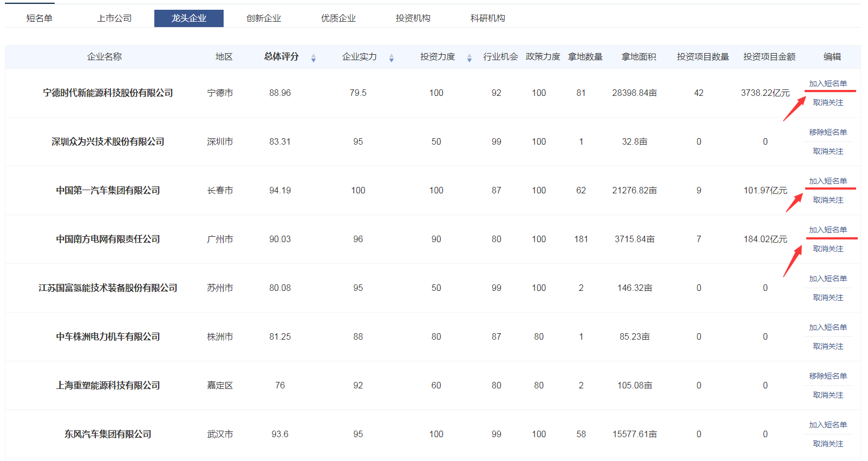The width and height of the screenshot is (868, 461).
Task: Select the 龙头企业 tab
Action: pyautogui.click(x=189, y=18)
